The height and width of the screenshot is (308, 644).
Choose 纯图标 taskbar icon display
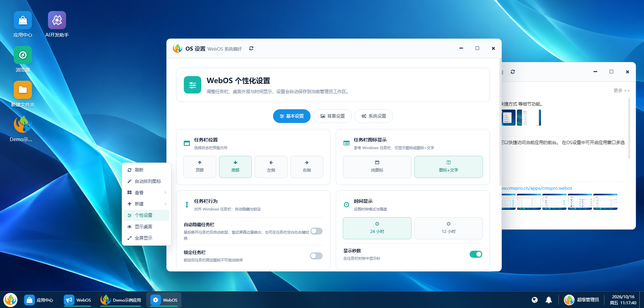pyautogui.click(x=377, y=167)
